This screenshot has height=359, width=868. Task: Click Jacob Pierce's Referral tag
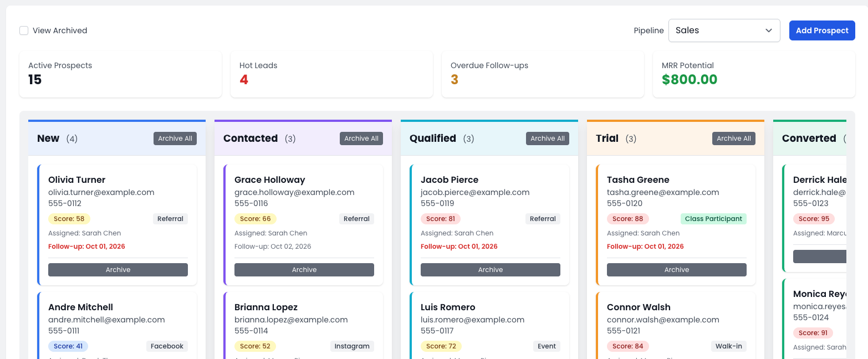click(x=543, y=219)
